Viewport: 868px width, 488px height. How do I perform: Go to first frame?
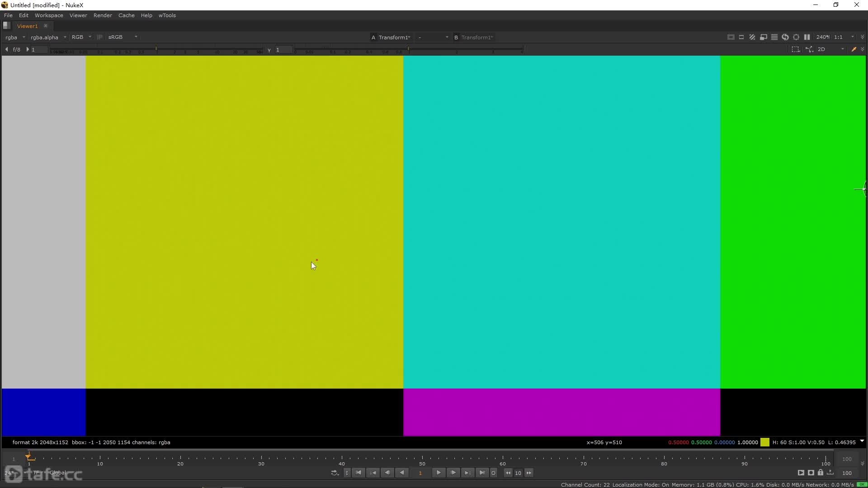pos(359,473)
